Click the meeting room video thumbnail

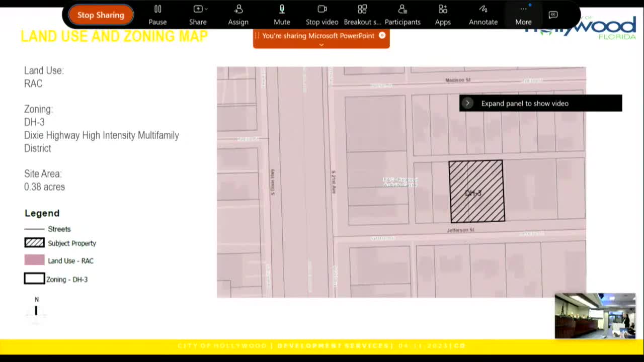click(x=595, y=316)
